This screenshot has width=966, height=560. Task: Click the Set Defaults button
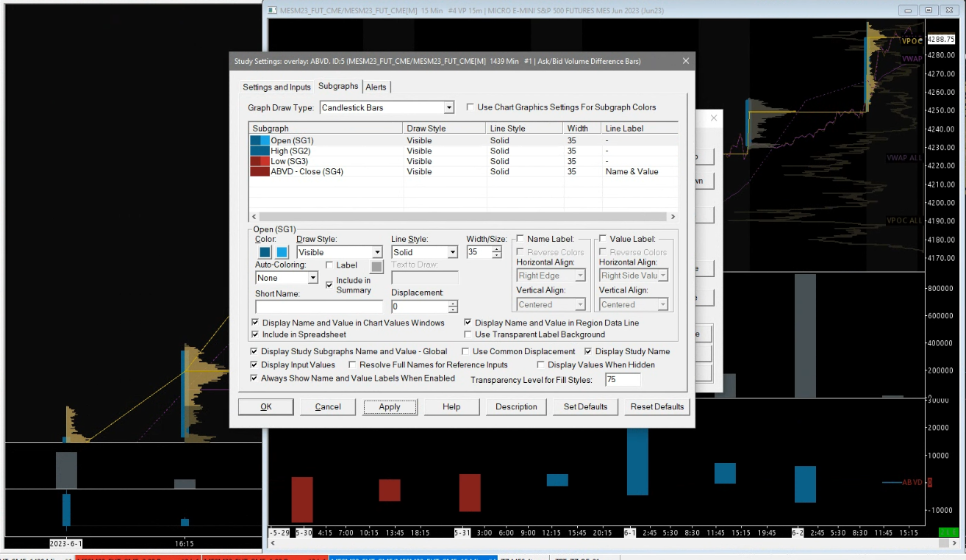(585, 406)
